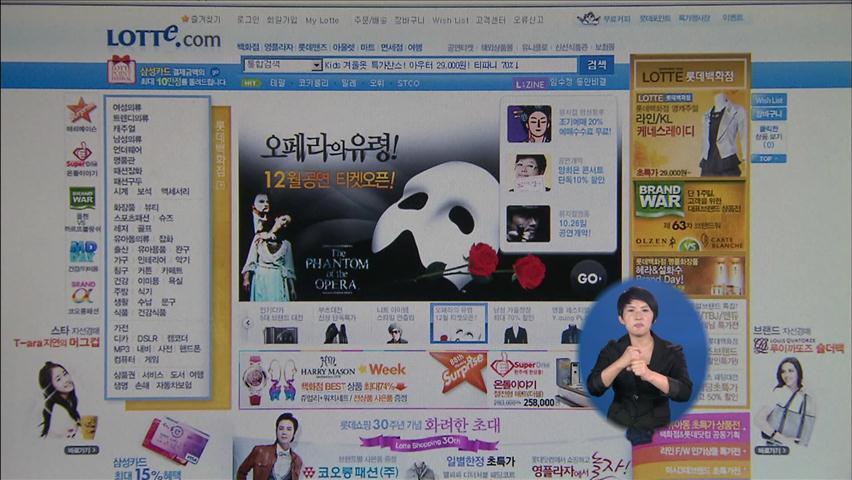Click the floating 장바구니 quick button
The image size is (852, 480).
(769, 114)
